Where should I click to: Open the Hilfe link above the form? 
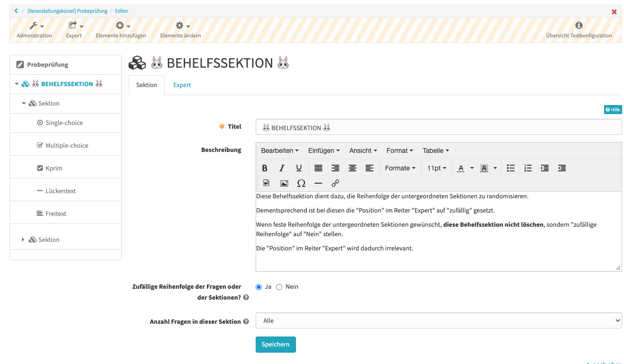coord(613,109)
